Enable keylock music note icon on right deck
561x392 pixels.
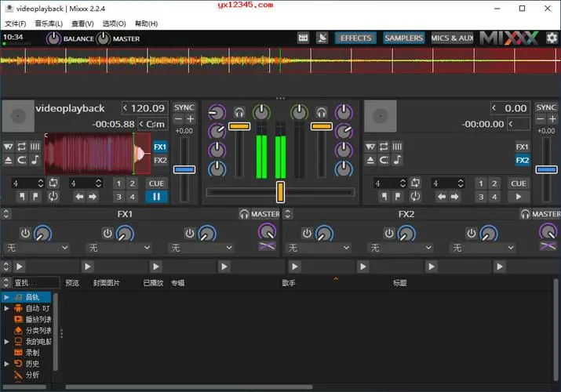(x=397, y=160)
